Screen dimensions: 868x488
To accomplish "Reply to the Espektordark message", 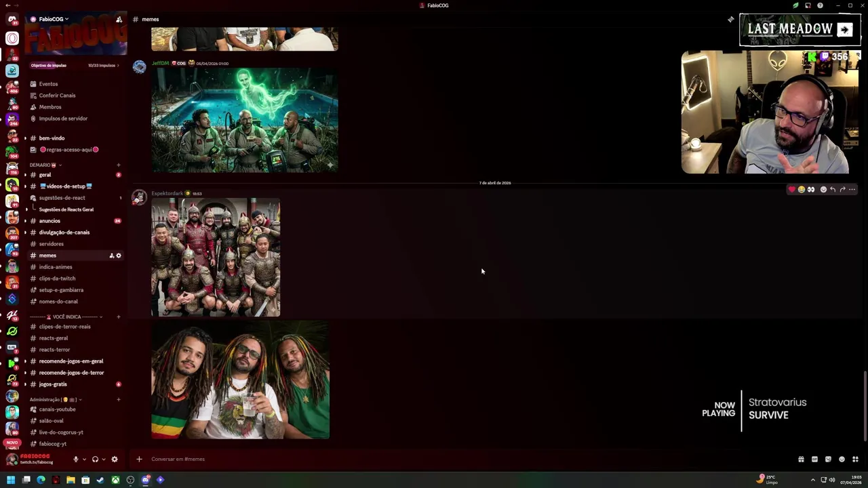I will tap(833, 190).
